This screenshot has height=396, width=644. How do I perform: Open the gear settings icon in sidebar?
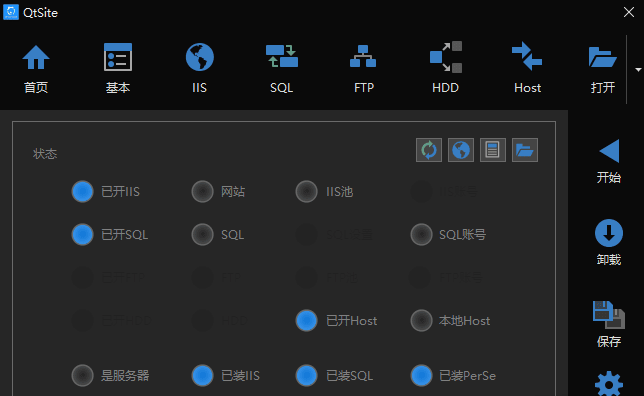(x=609, y=384)
